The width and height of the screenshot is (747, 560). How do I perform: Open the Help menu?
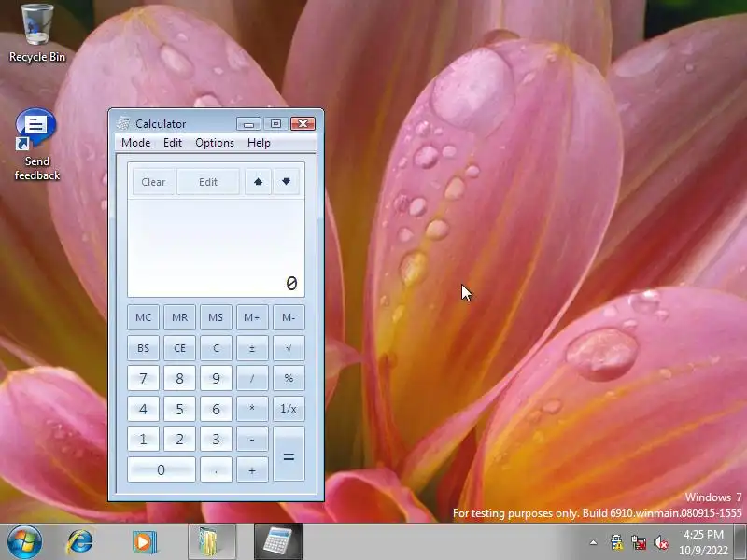coord(259,143)
